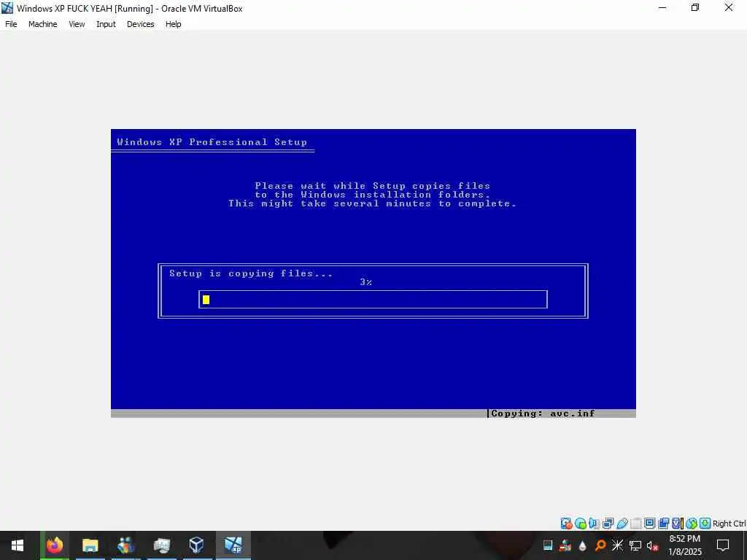Close the VirtualBox VM window
Screen dimensions: 747x560
pyautogui.click(x=729, y=8)
